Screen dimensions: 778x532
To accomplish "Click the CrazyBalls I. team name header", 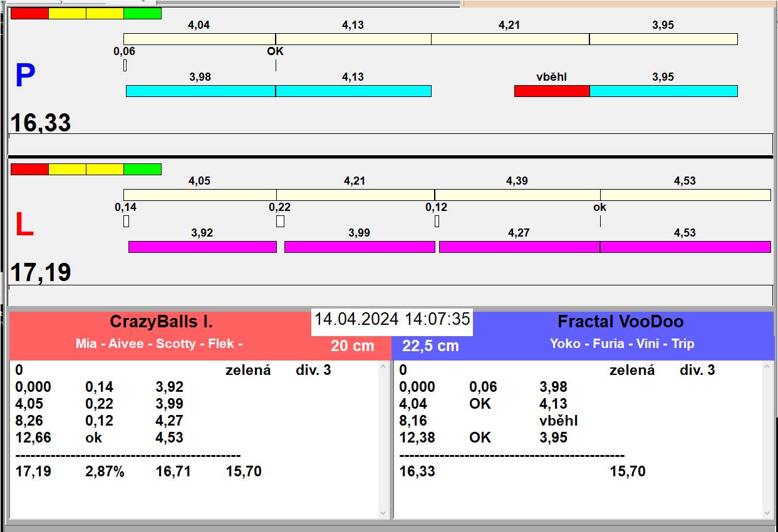I will [x=161, y=322].
